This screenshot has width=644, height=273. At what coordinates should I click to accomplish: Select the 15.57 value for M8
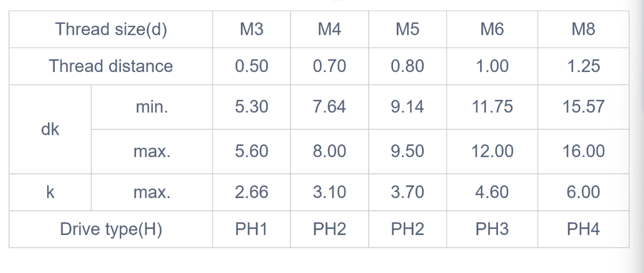[x=583, y=107]
